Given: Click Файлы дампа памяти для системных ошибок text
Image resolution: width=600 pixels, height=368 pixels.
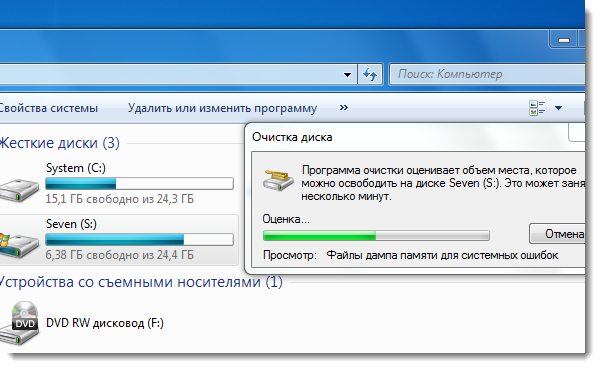Looking at the screenshot, I should pyautogui.click(x=442, y=255).
